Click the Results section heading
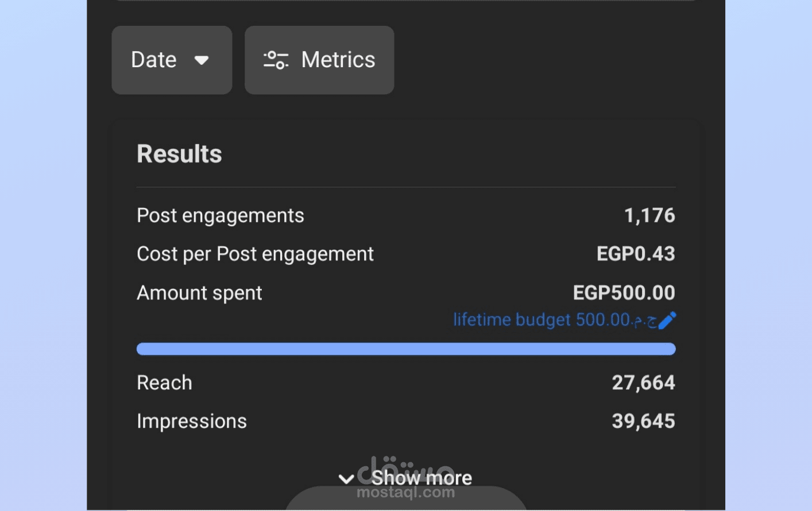 179,154
